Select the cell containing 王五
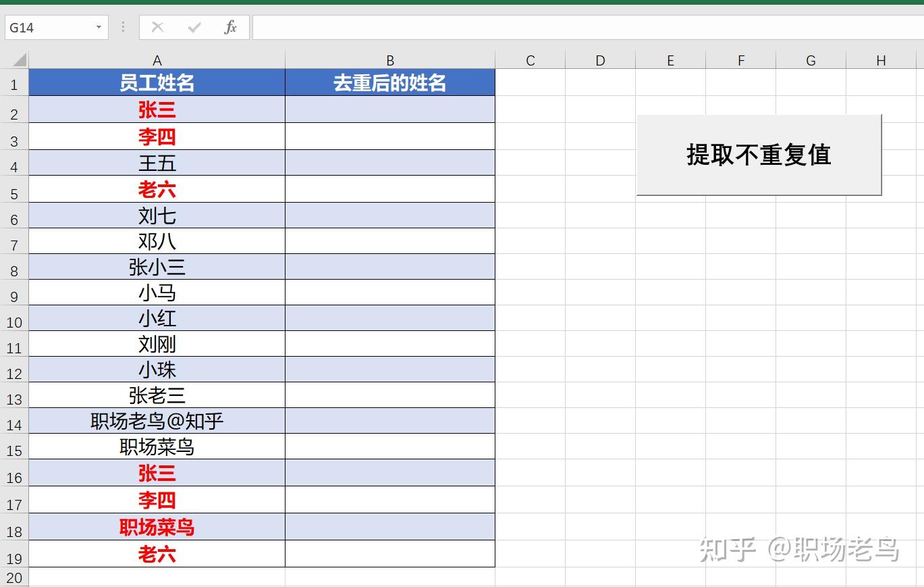The height and width of the screenshot is (587, 924). pos(157,163)
